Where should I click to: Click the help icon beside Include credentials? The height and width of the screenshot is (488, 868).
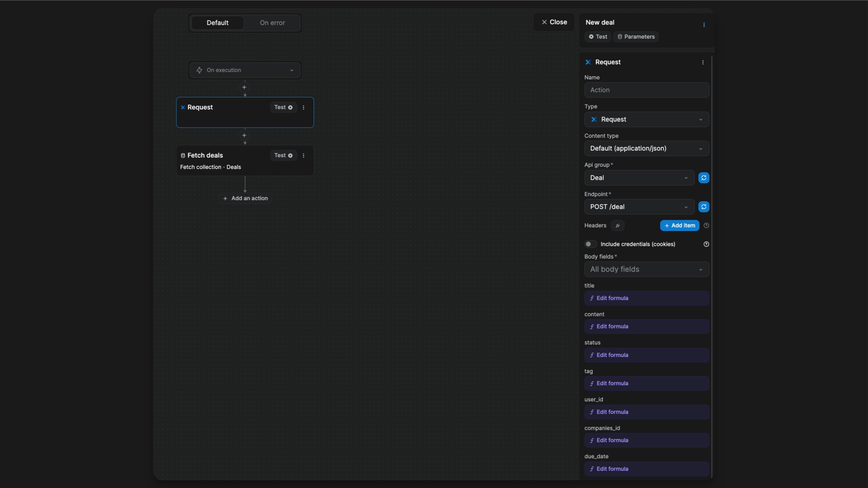(x=706, y=244)
